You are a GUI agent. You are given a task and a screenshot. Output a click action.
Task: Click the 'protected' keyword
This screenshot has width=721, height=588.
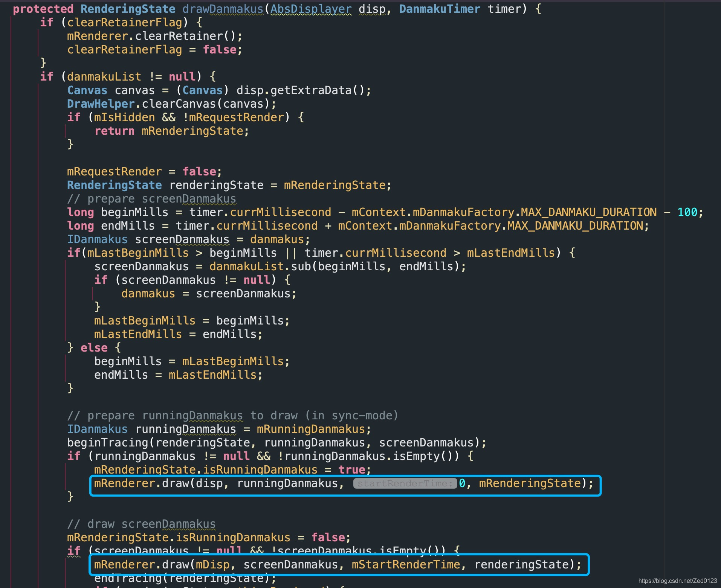click(x=43, y=9)
